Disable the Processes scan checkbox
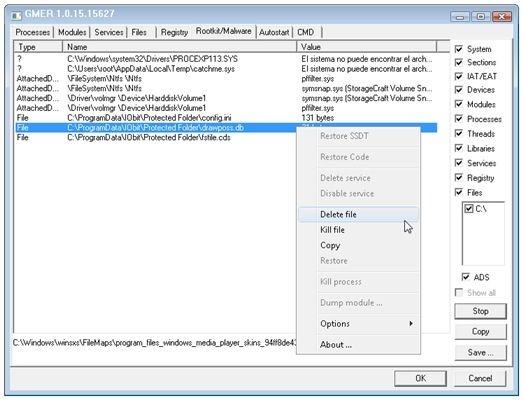 pos(459,119)
